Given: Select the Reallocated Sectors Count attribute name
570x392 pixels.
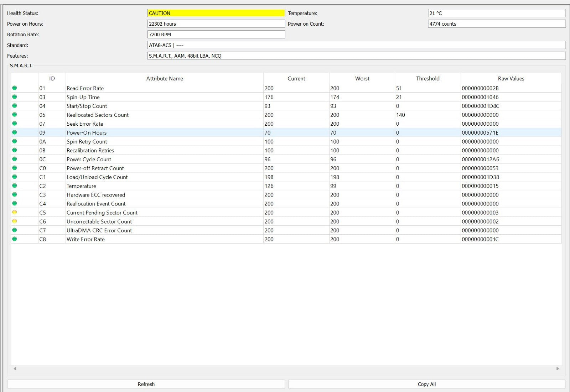Looking at the screenshot, I should (98, 115).
